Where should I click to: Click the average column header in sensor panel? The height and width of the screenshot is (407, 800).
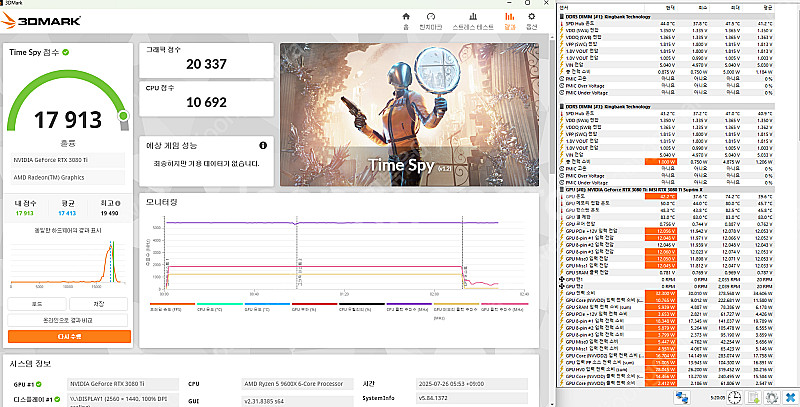click(759, 8)
